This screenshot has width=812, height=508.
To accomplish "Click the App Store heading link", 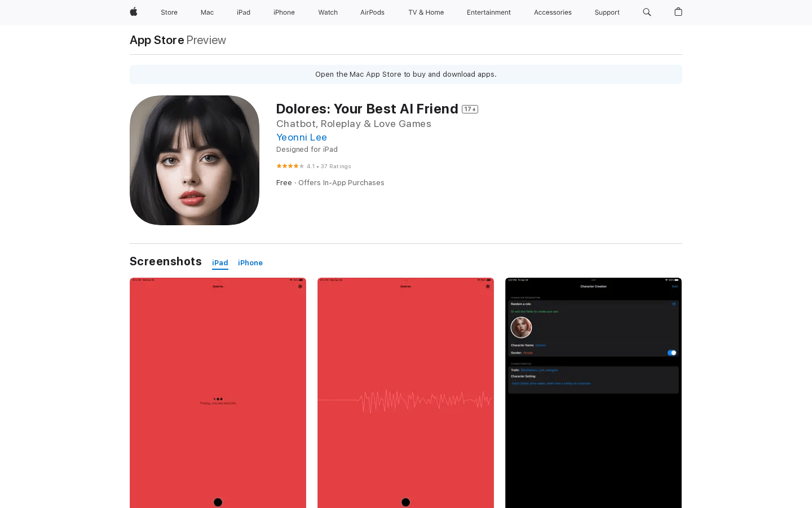I will (157, 40).
